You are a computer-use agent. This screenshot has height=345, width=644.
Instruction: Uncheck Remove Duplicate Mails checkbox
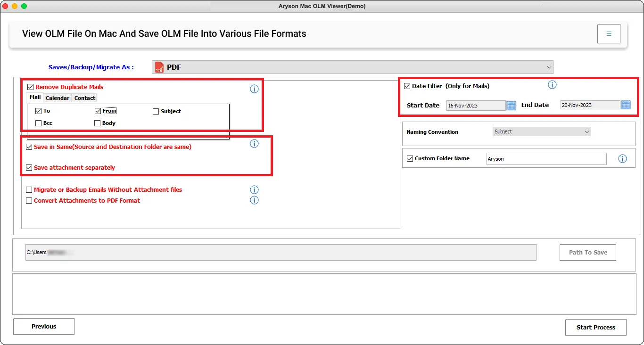[31, 87]
